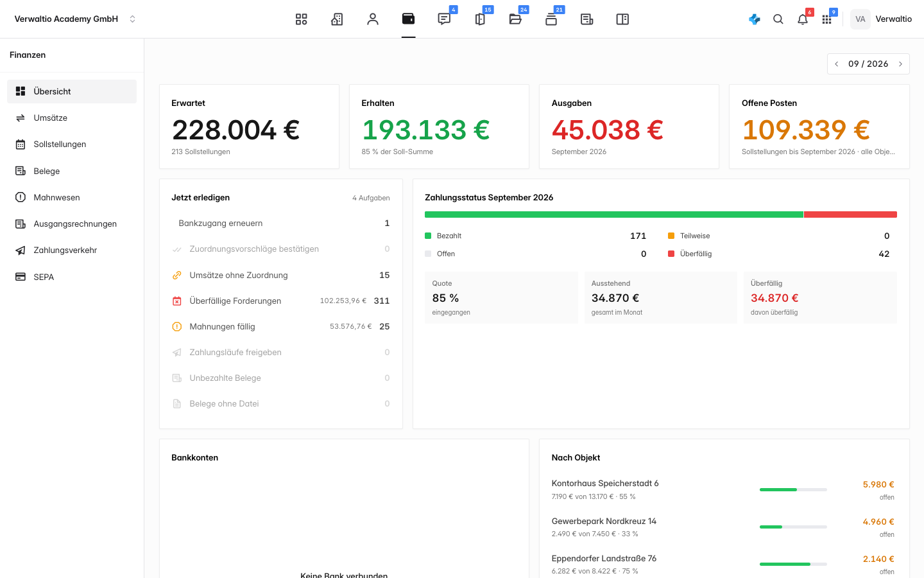
Task: Open SEPA in the sidebar
Action: coord(72,277)
